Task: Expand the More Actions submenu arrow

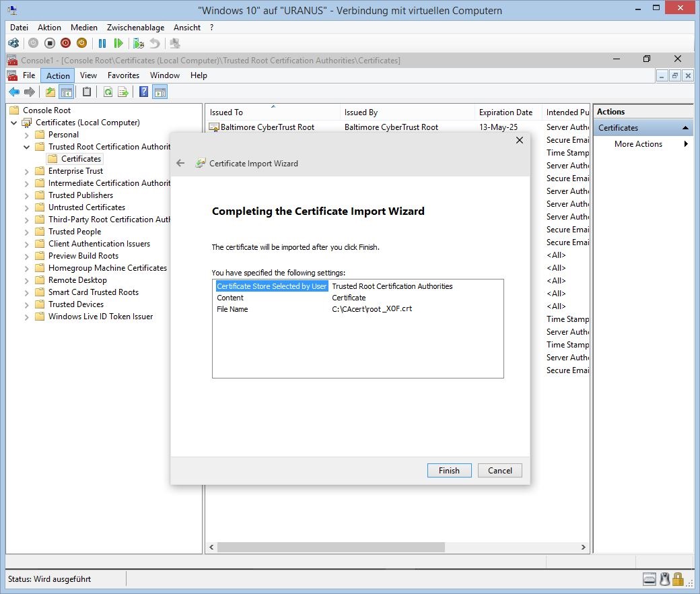Action: (x=686, y=144)
